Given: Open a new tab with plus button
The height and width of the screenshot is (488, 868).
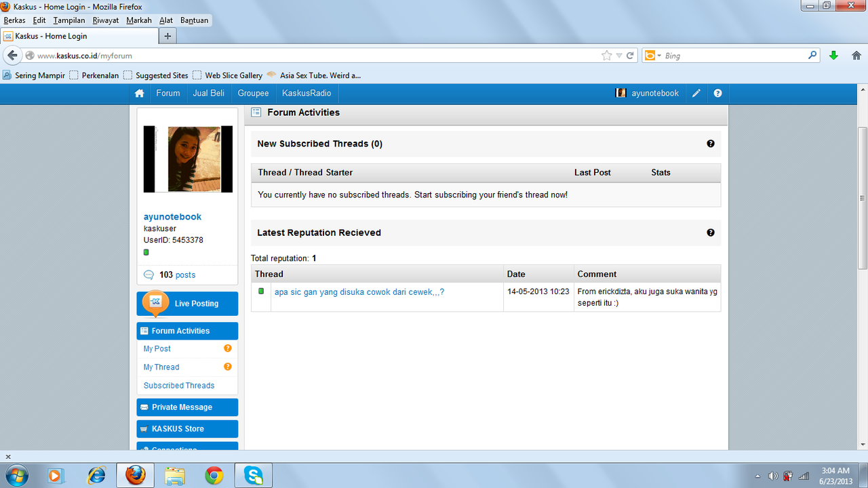Looking at the screenshot, I should coord(167,36).
